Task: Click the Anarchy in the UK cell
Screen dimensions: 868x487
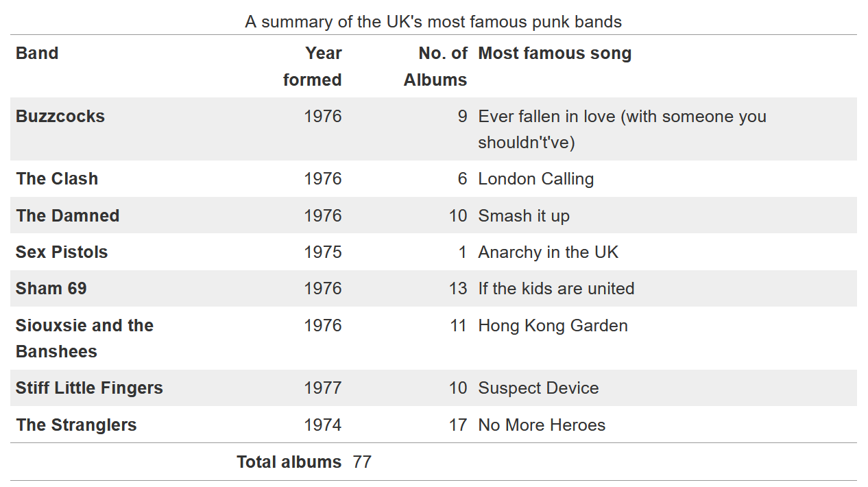Action: 548,252
